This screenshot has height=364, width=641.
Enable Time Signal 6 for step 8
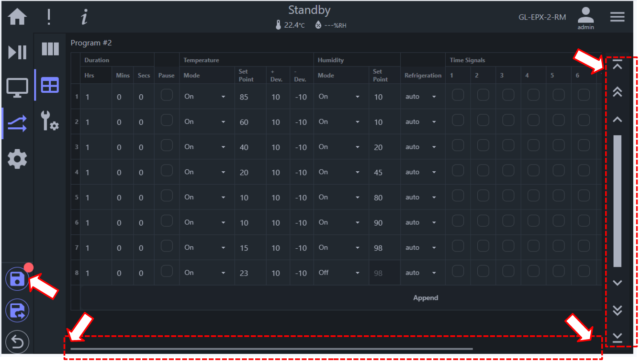584,271
